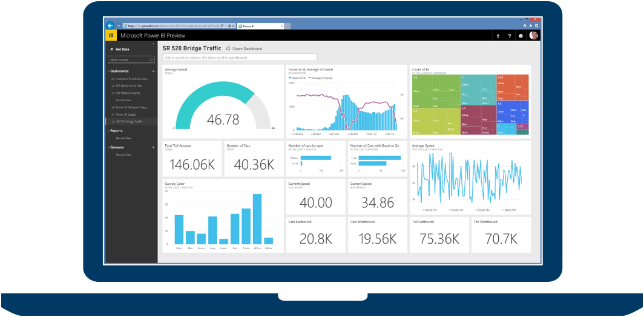The height and width of the screenshot is (317, 644).
Task: Click Current Speed Eastbound 40.00 value
Action: click(x=315, y=202)
